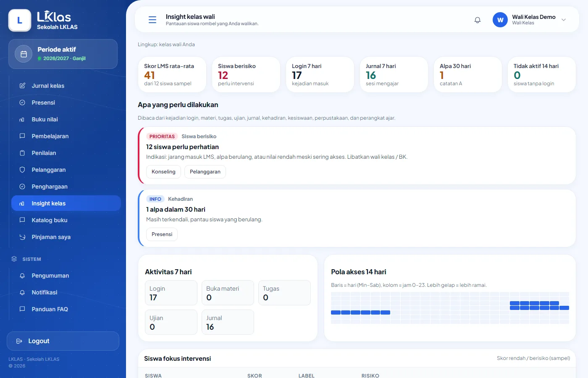Click the Skor LMS rata-rata card
This screenshot has height=378, width=588.
click(x=172, y=75)
